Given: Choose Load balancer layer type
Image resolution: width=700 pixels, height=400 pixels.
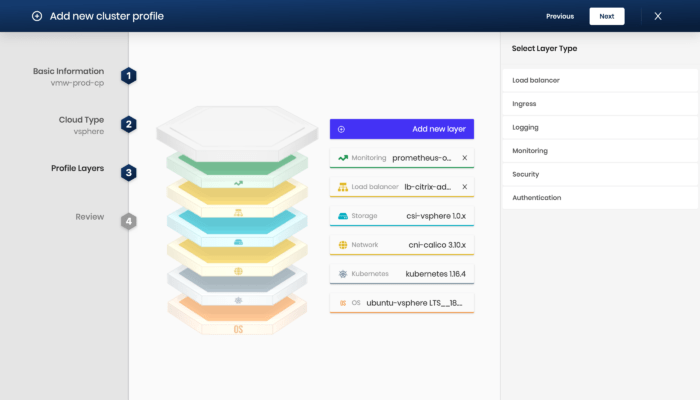Looking at the screenshot, I should pos(600,80).
